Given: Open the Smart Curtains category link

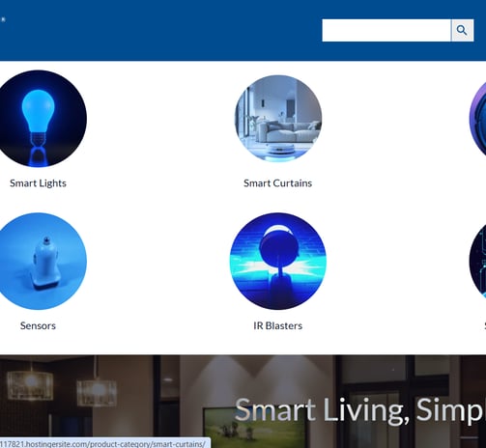Looking at the screenshot, I should point(278,183).
